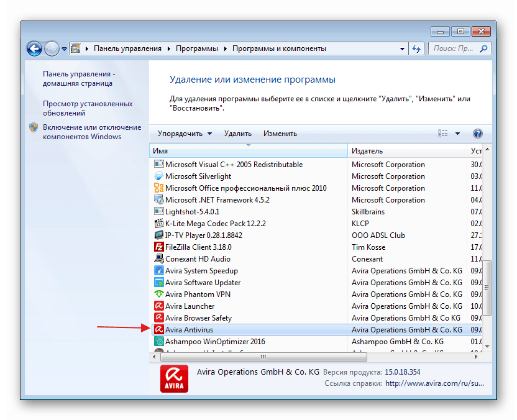
Task: Click the search magnifier icon
Action: tap(483, 49)
